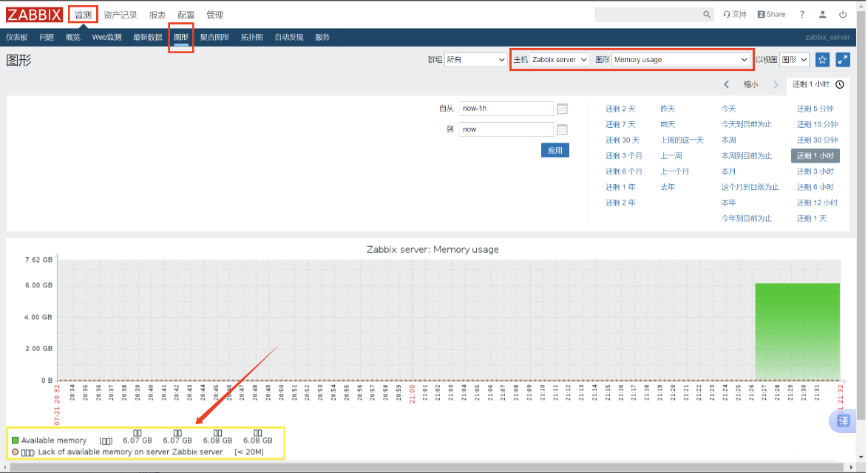Open the help question mark icon

point(801,14)
